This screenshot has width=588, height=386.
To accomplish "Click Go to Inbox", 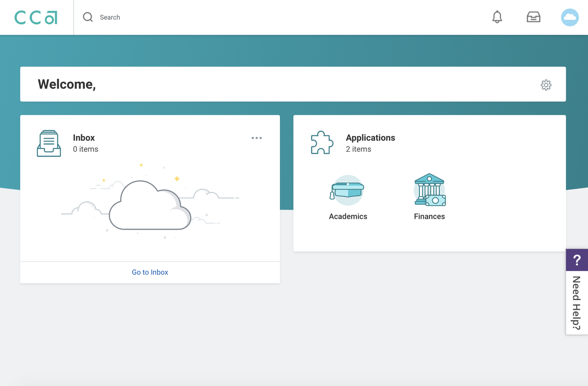I will (150, 272).
